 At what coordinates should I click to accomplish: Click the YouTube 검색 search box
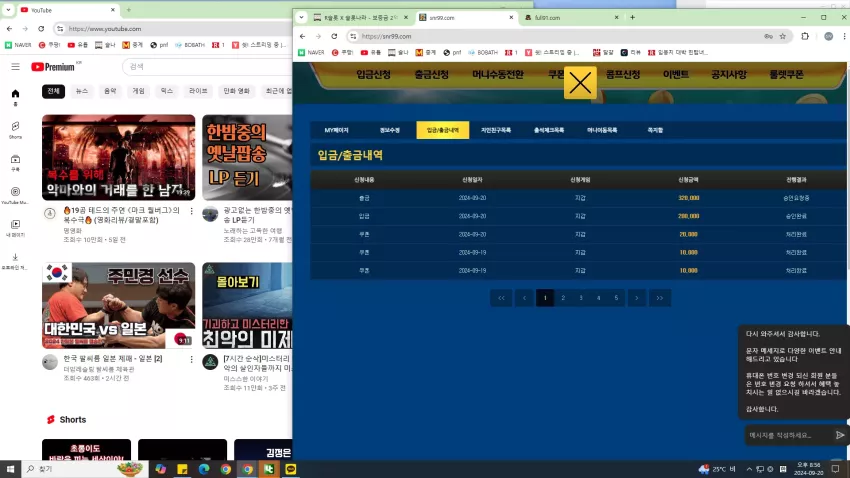click(x=208, y=67)
